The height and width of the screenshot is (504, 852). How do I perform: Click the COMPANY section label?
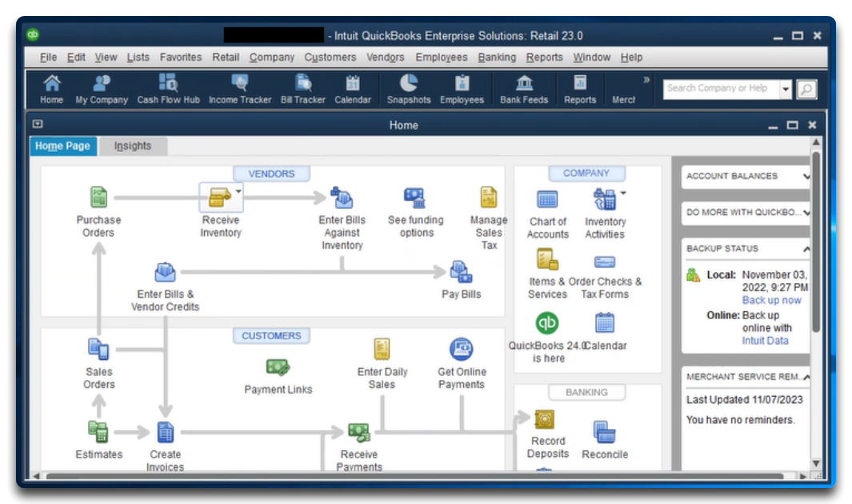pos(586,174)
